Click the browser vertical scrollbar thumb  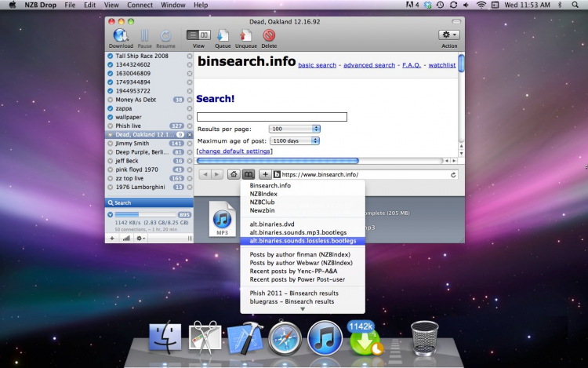point(461,63)
